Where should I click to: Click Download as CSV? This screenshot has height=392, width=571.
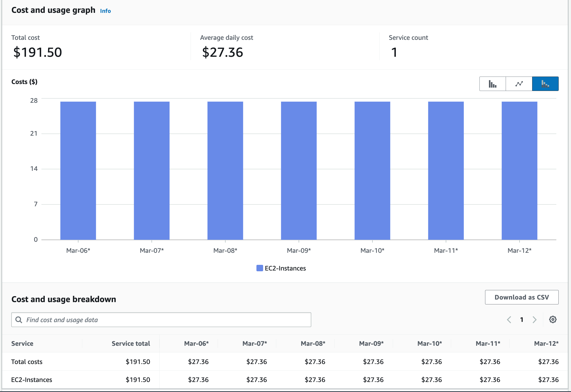(522, 297)
